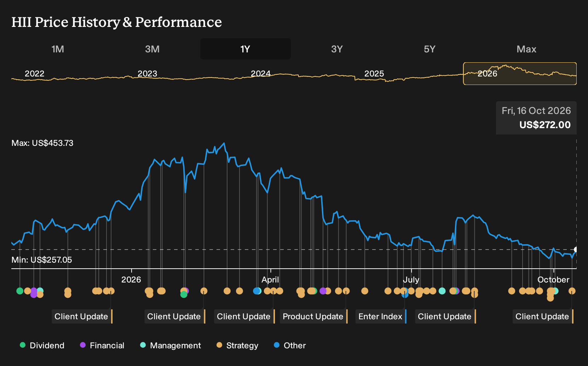Open the Product Update event label
This screenshot has height=366, width=588.
(314, 316)
